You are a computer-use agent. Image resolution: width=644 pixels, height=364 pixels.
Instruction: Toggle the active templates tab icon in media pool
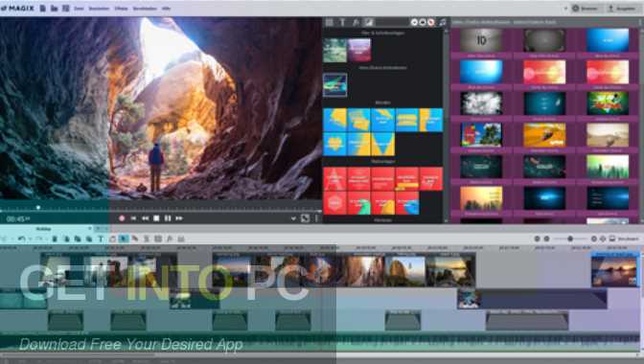coord(369,23)
